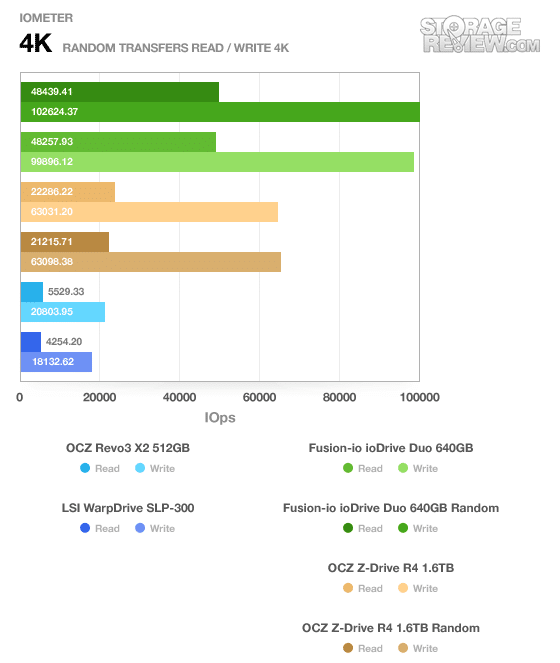Click OCZ Revo3 X2 512GB Read legend dot
The width and height of the screenshot is (560, 663).
tap(85, 468)
